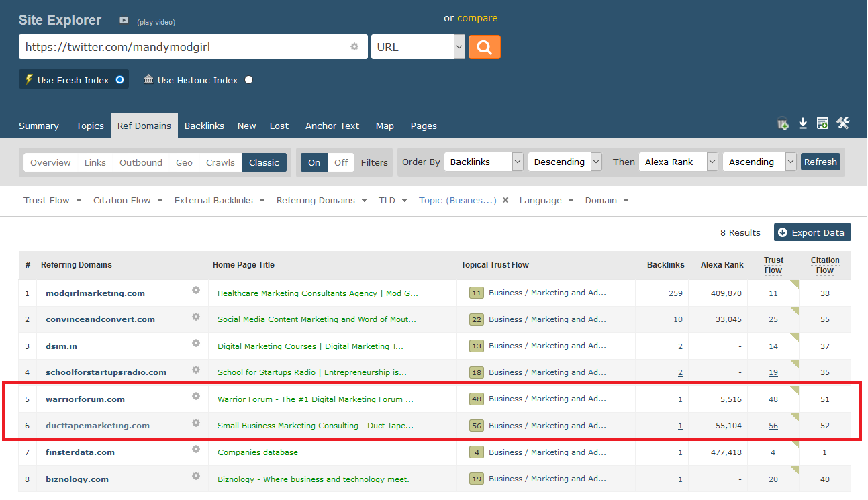Expand the TLD filter
The width and height of the screenshot is (868, 500).
tap(393, 200)
